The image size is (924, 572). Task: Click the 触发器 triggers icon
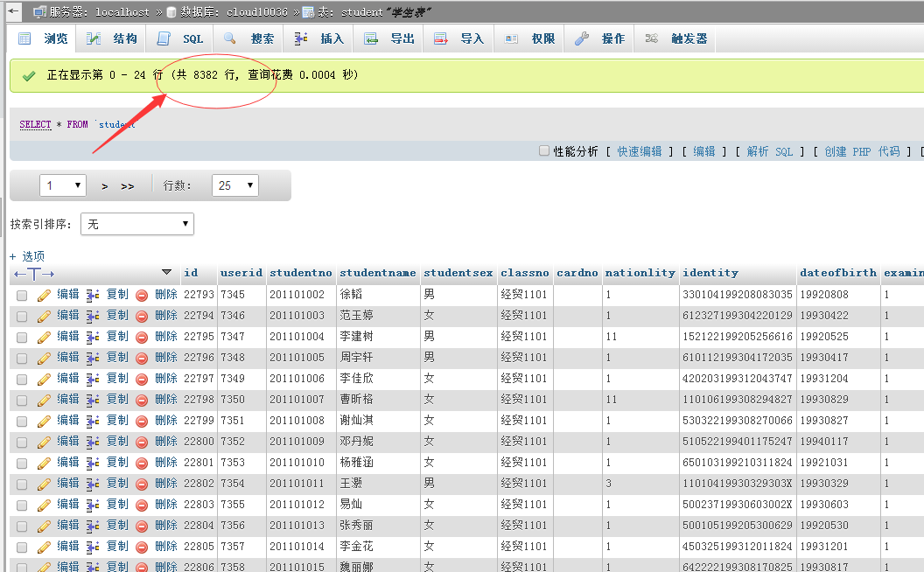tap(651, 38)
